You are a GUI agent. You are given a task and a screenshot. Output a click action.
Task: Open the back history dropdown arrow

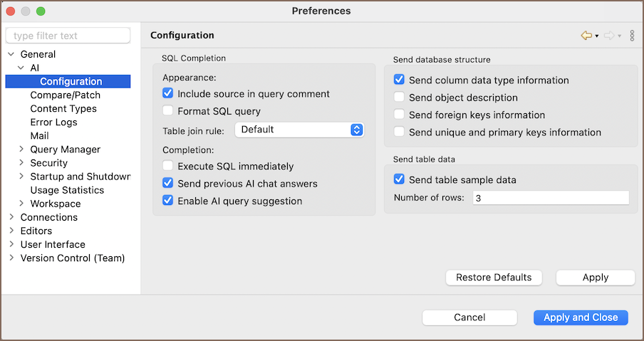point(597,36)
